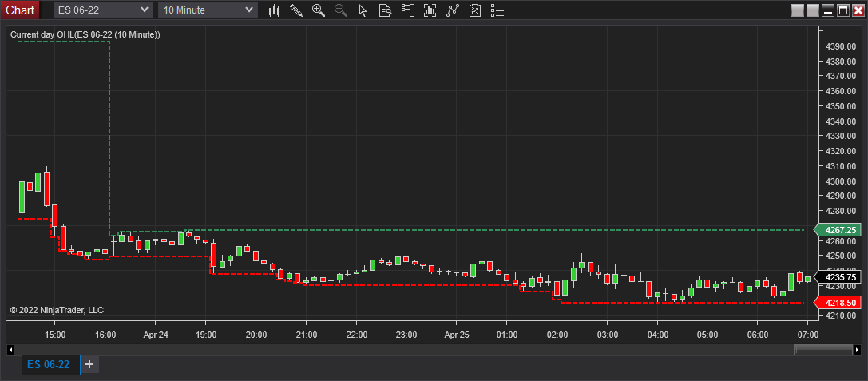Click the 4235.75 current price marker
868x381 pixels.
837,277
